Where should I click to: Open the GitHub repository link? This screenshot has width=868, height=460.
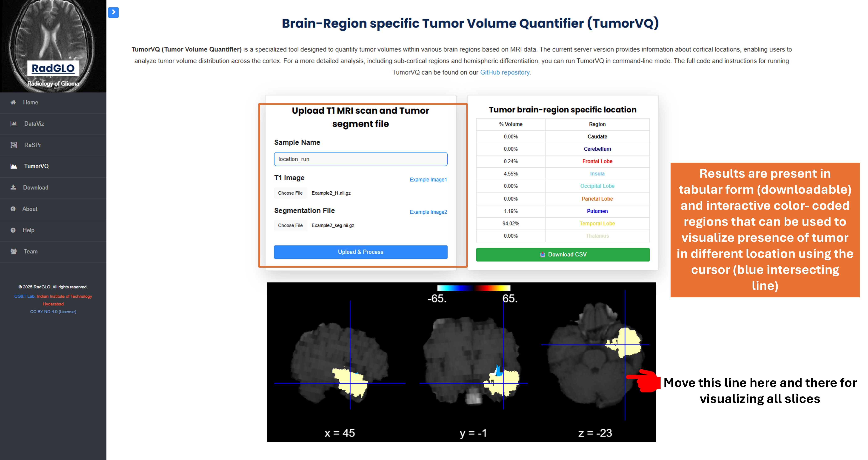click(505, 72)
